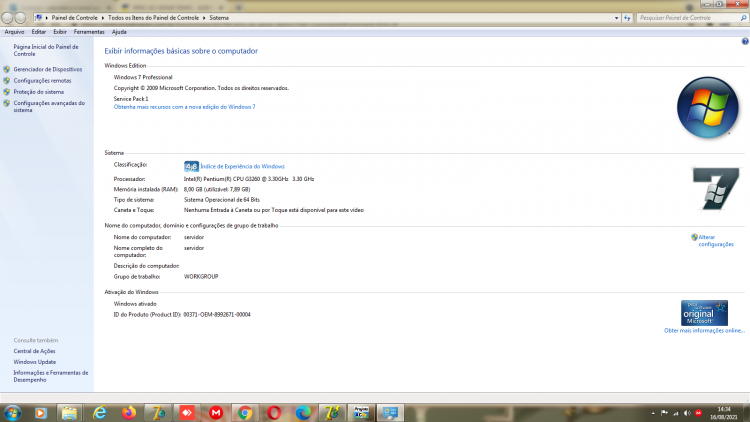Click WORKGROUP value text
The width and height of the screenshot is (750, 422).
[201, 277]
